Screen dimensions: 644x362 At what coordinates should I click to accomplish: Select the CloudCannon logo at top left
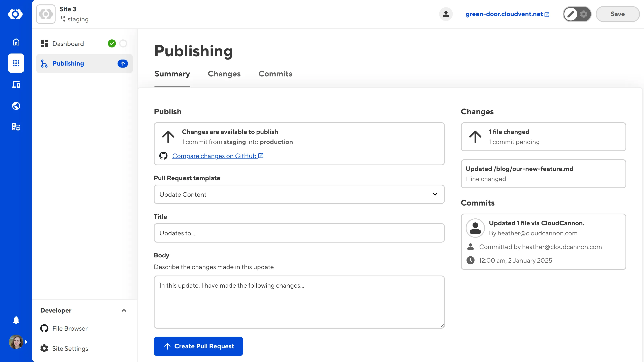pyautogui.click(x=16, y=14)
